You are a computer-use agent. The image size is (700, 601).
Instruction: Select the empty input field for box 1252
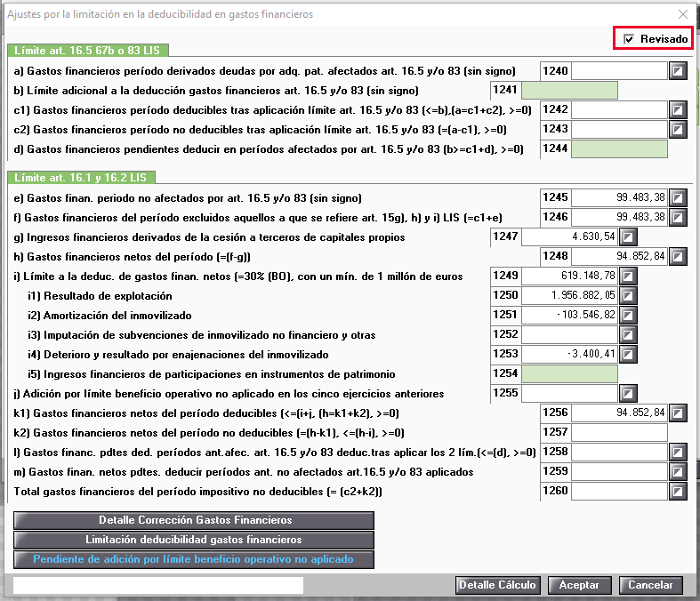[x=569, y=334]
